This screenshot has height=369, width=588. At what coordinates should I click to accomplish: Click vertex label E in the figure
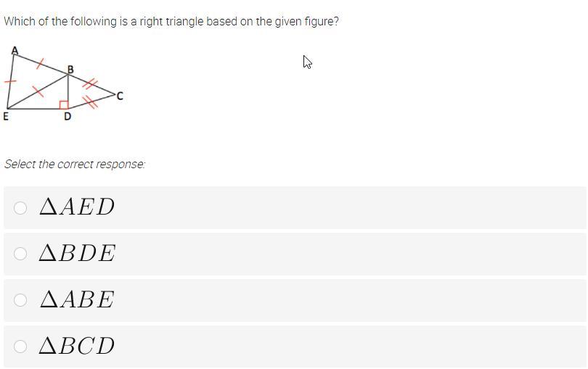click(x=6, y=116)
